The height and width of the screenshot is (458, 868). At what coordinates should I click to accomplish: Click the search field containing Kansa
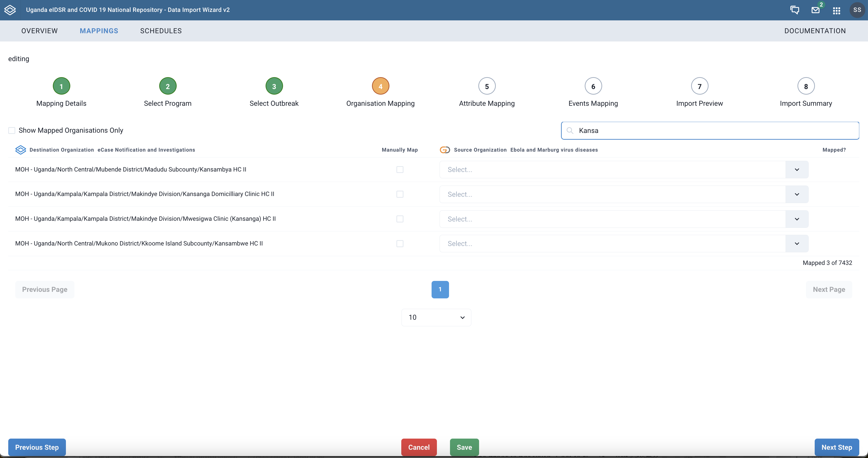pyautogui.click(x=710, y=131)
